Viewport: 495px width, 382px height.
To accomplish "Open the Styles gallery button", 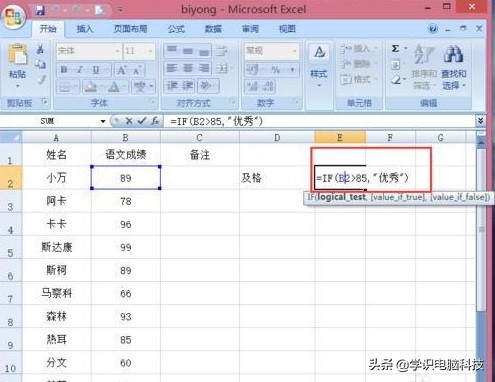I will click(x=319, y=65).
